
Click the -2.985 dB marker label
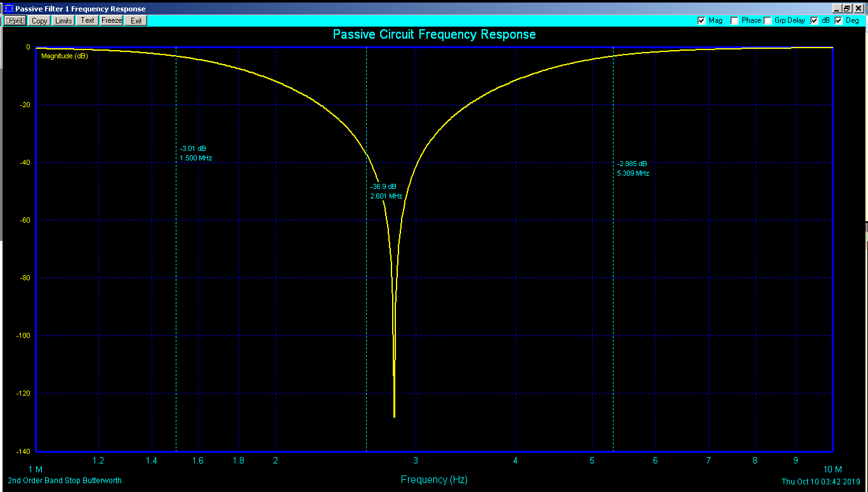pos(632,164)
